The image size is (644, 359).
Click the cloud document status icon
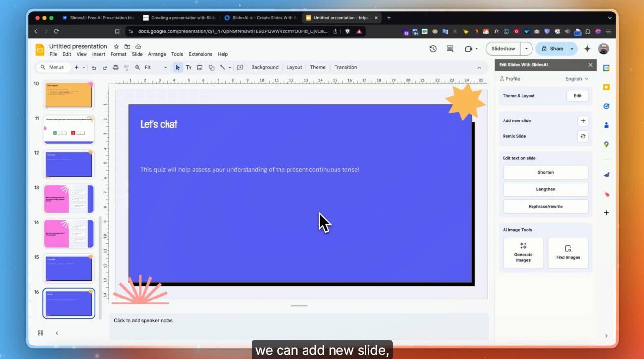[138, 46]
